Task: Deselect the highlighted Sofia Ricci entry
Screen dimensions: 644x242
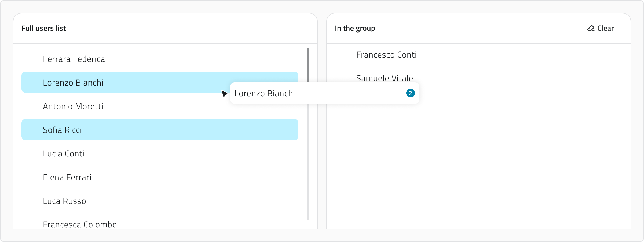Action: (62, 130)
